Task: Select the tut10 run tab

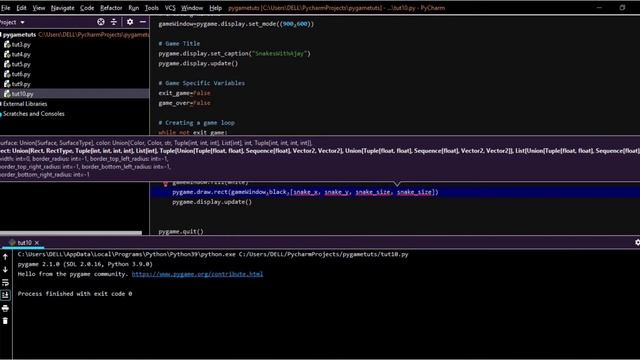Action: [x=24, y=242]
